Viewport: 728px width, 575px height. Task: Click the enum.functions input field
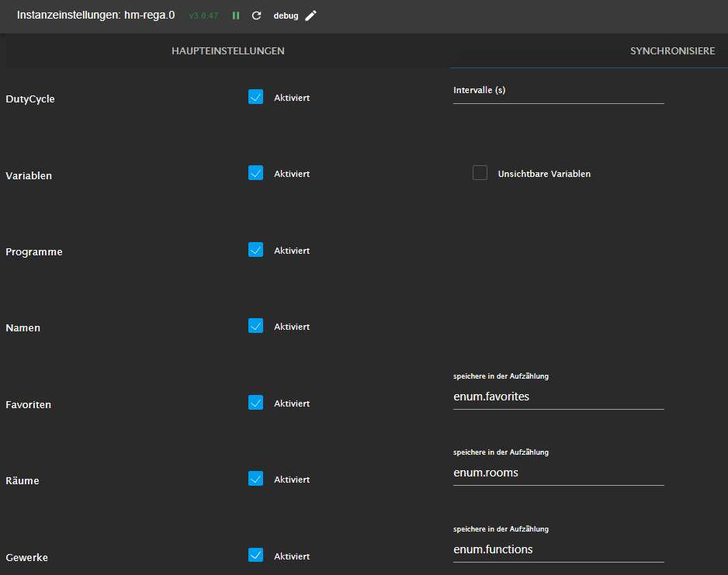[x=559, y=549]
